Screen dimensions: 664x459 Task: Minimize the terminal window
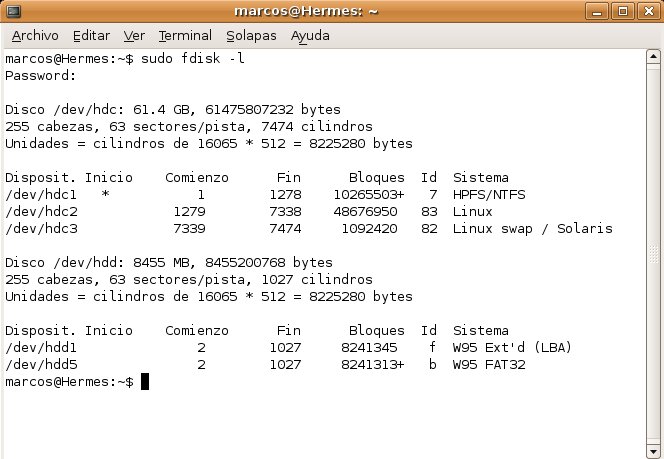(602, 12)
